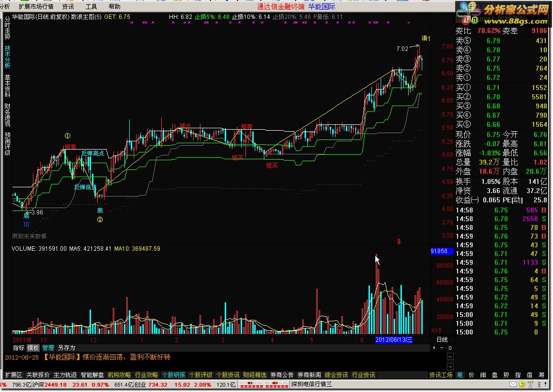Screen dimensions: 553x392
Task: Click the red-green market breadth indicator in status bar
Action: 264,384
